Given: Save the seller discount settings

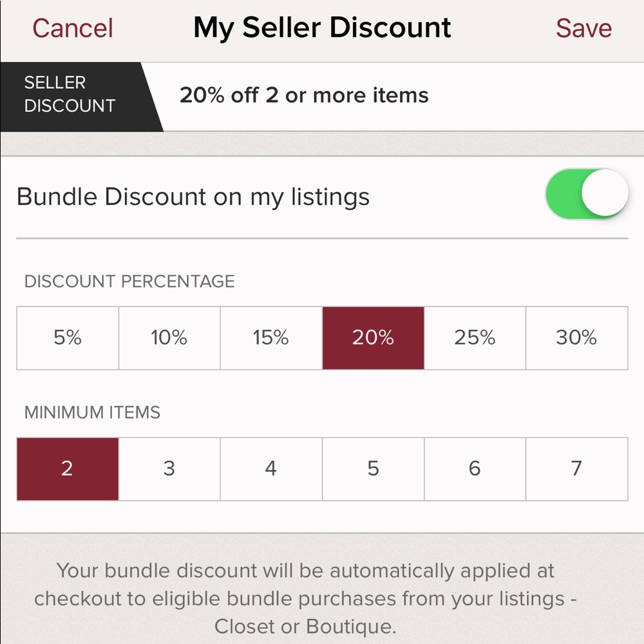Looking at the screenshot, I should click(583, 27).
